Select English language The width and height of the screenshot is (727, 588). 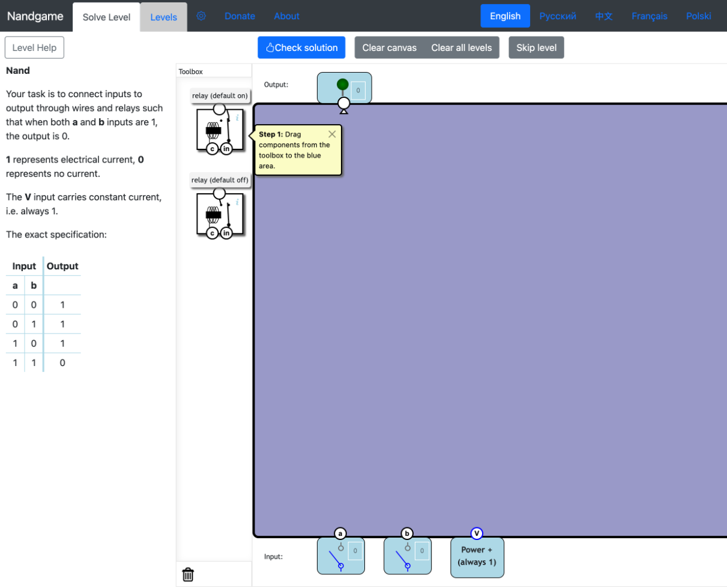pos(505,16)
